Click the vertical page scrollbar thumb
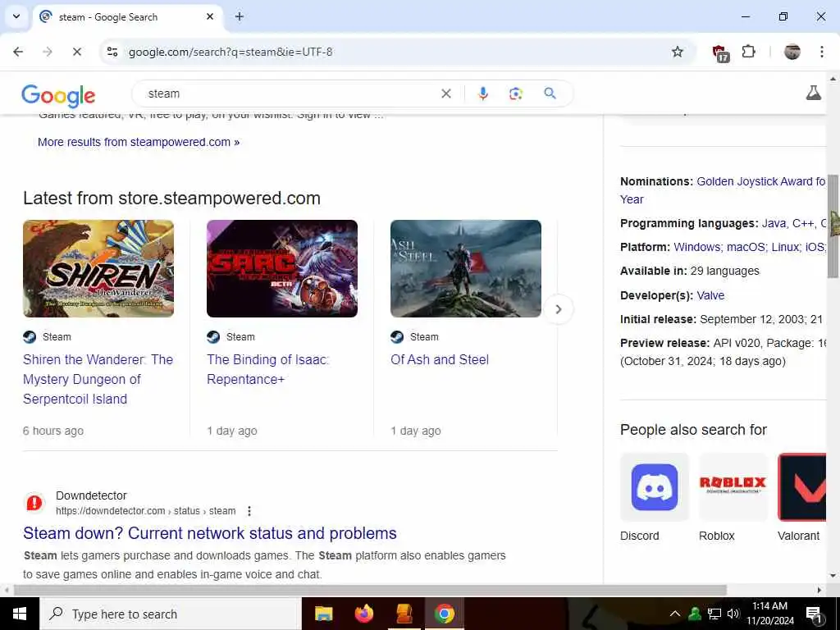840x630 pixels. point(833,226)
